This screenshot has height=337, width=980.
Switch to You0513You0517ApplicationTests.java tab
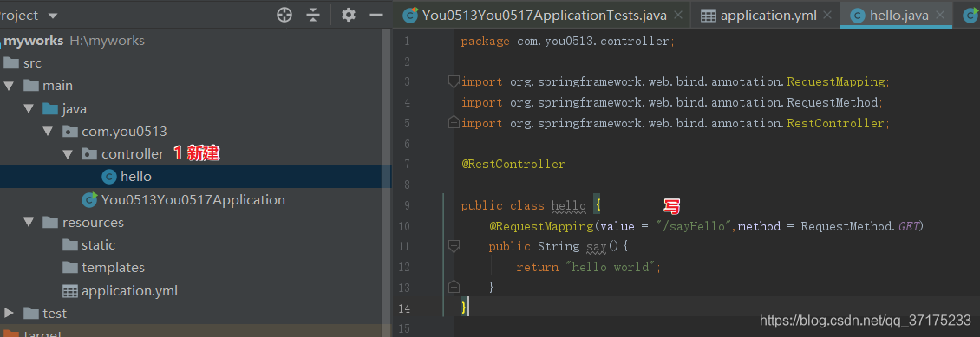click(544, 15)
